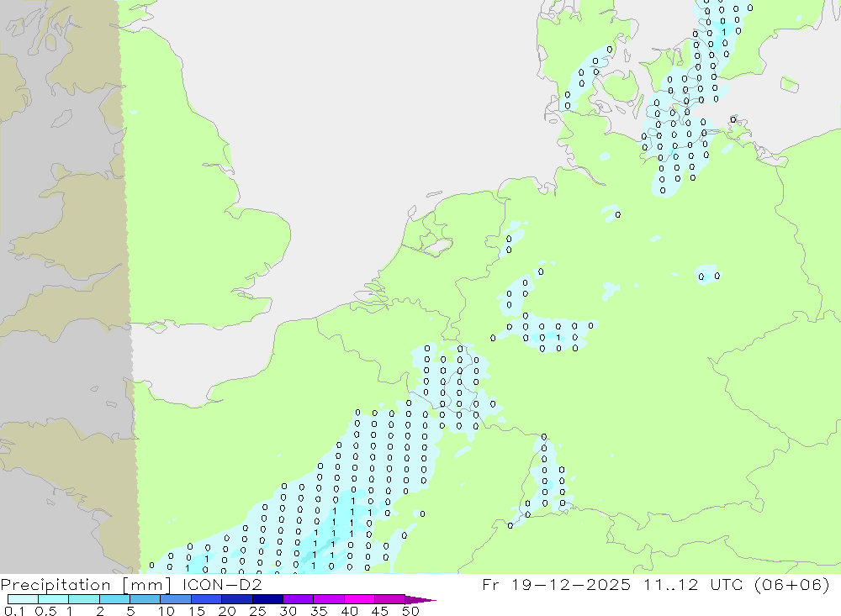The width and height of the screenshot is (841, 616).
Task: Pick the 10–15 mm legend color swatch
Action: pos(176,599)
